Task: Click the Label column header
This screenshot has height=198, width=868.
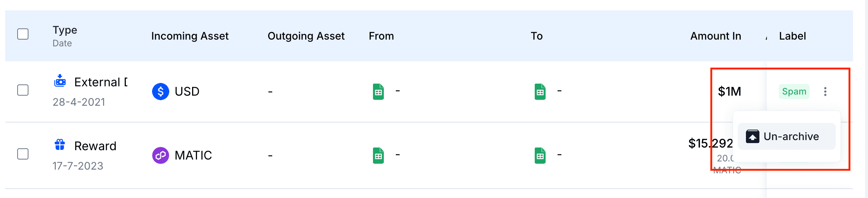Action: [792, 36]
